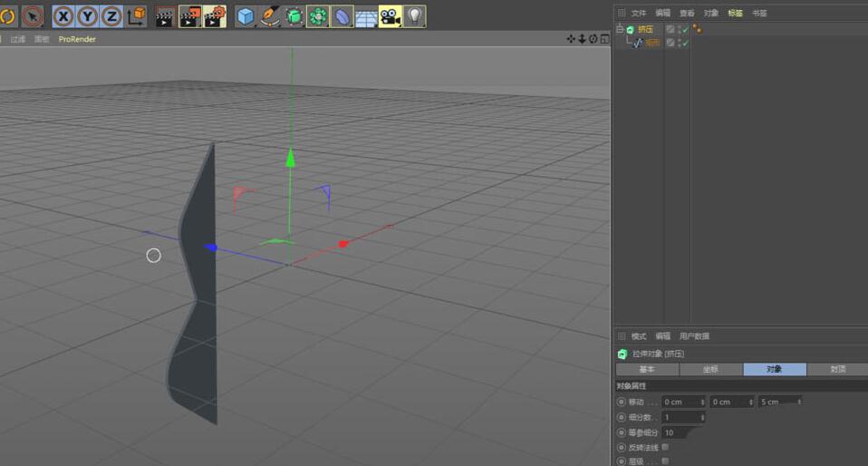Click the attribute manager grip handle icon
The width and height of the screenshot is (868, 466).
tap(622, 336)
